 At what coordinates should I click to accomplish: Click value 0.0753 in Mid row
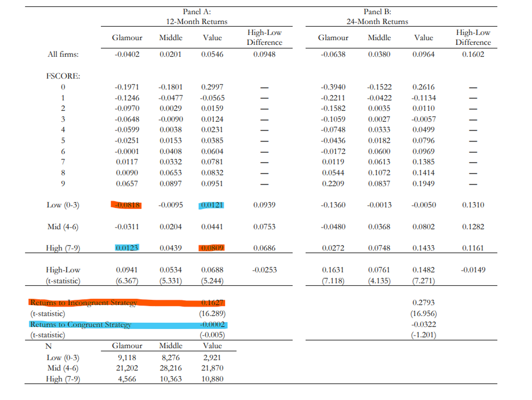click(x=264, y=227)
